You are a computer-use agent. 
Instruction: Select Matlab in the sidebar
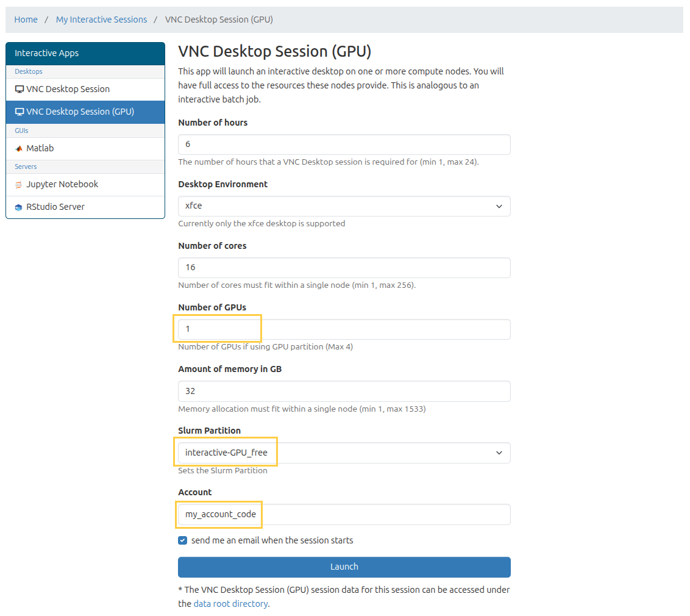click(40, 148)
